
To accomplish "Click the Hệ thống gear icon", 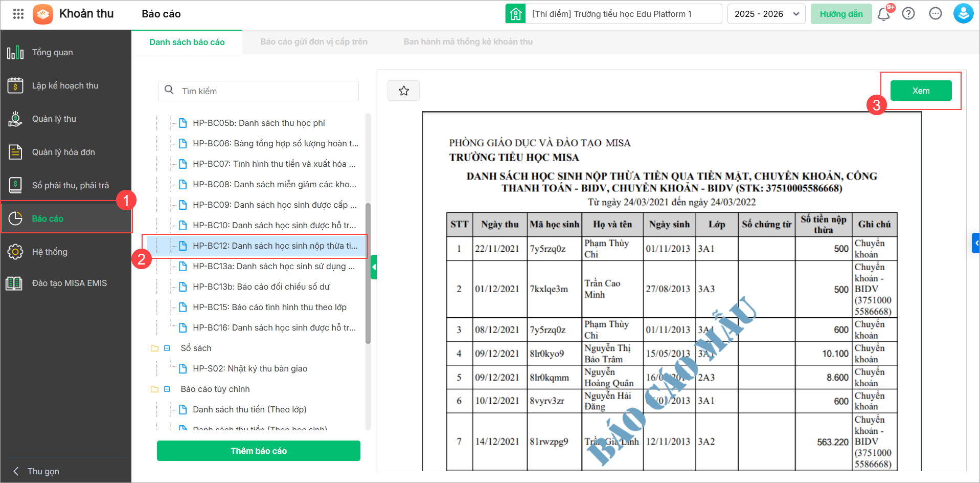I will [15, 252].
